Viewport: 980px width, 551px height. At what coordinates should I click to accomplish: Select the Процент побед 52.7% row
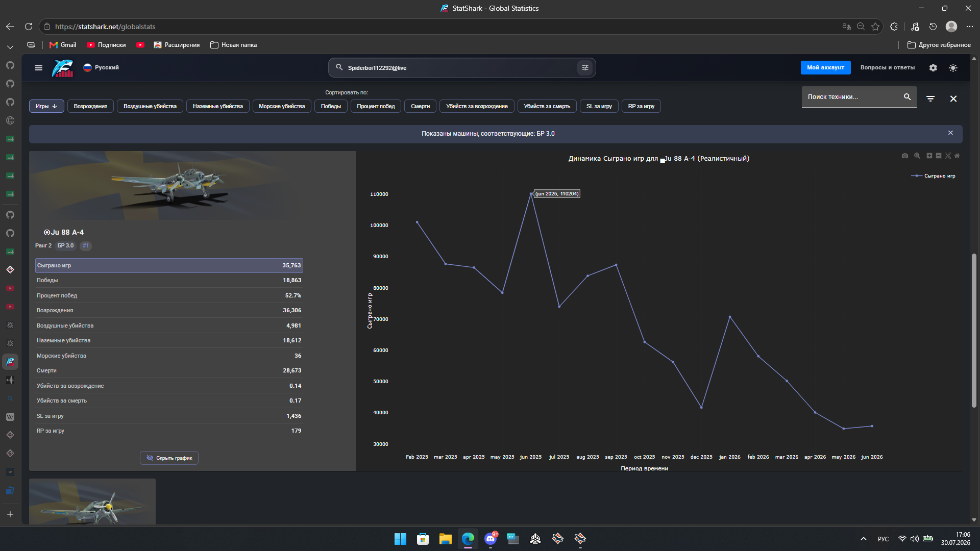tap(169, 295)
